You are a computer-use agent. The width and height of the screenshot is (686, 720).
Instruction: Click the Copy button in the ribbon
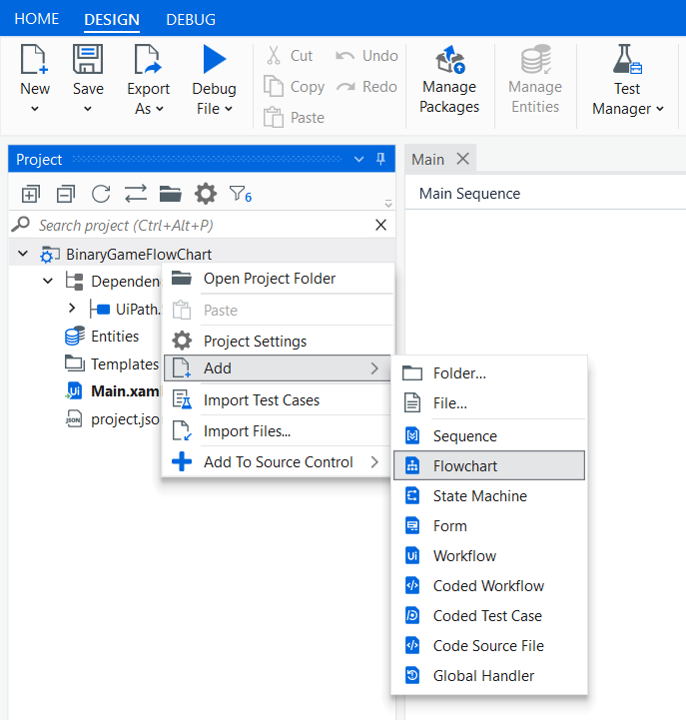[x=294, y=86]
